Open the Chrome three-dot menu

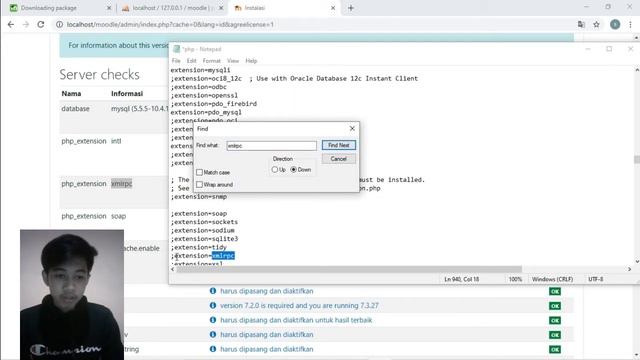[x=631, y=24]
